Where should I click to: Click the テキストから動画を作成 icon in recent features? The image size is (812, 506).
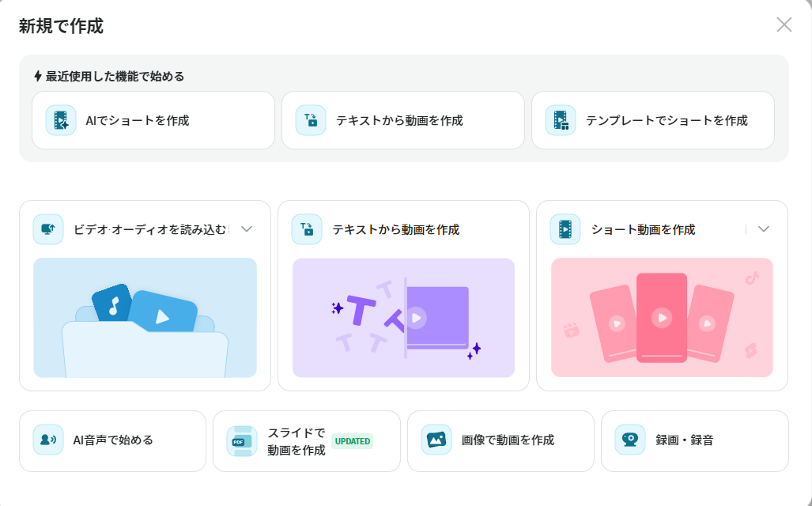pos(310,119)
